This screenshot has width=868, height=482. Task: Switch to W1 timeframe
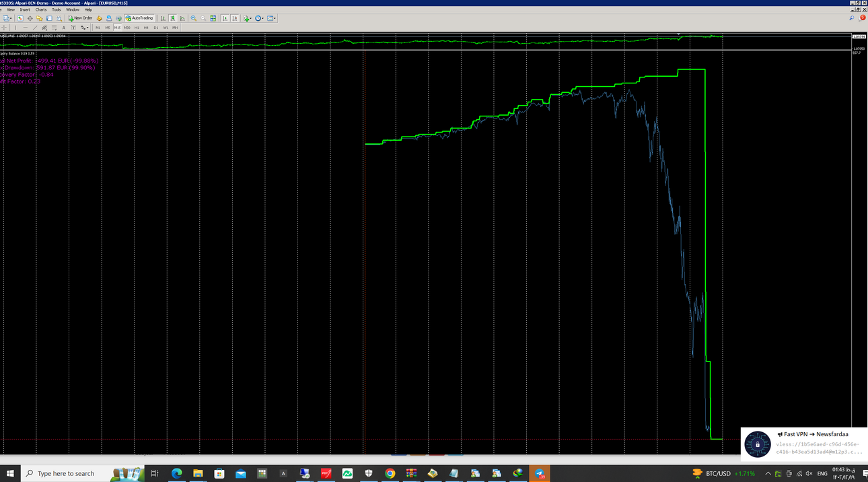pos(166,28)
